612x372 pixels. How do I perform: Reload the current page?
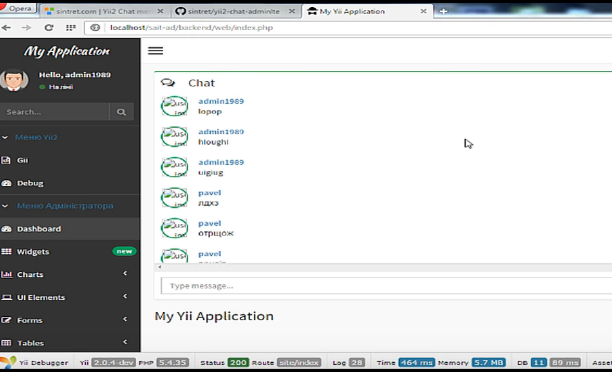[49, 28]
